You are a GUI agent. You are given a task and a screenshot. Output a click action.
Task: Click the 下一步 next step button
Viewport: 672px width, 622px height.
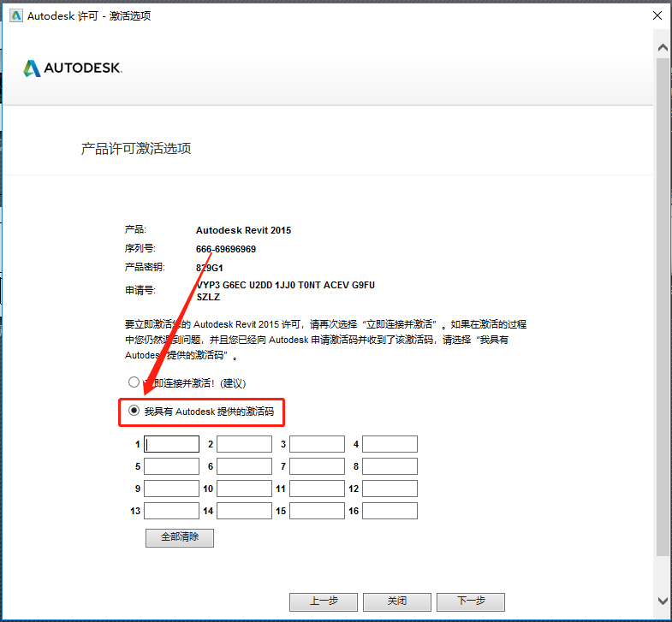pyautogui.click(x=471, y=601)
